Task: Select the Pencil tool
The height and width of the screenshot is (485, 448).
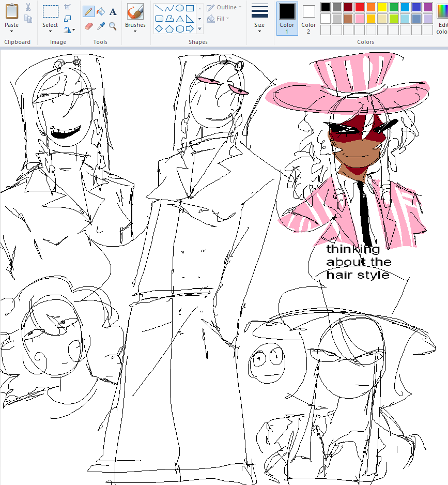Action: coord(88,12)
